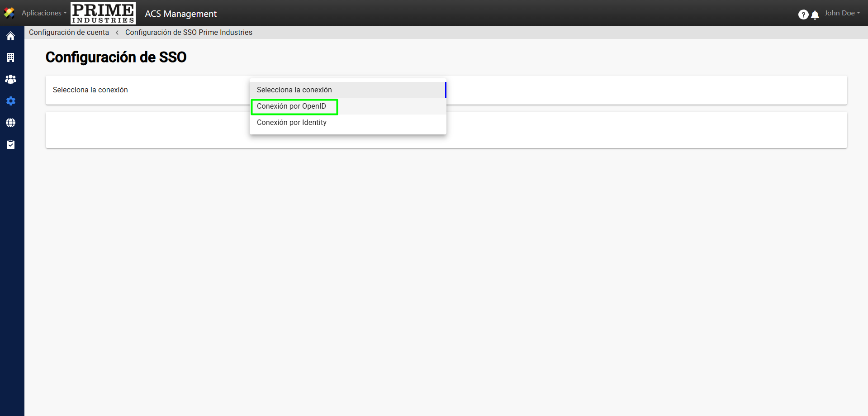Go to Home in the sidebar

click(x=11, y=36)
